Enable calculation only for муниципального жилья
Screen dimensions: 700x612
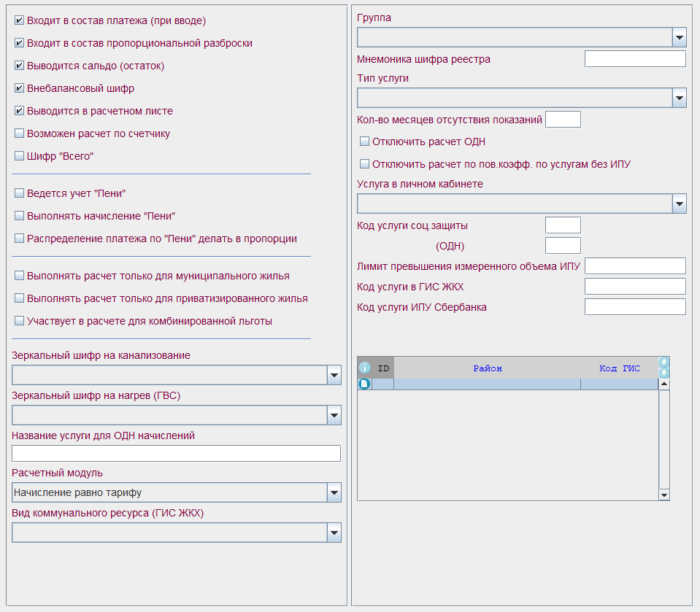point(19,276)
